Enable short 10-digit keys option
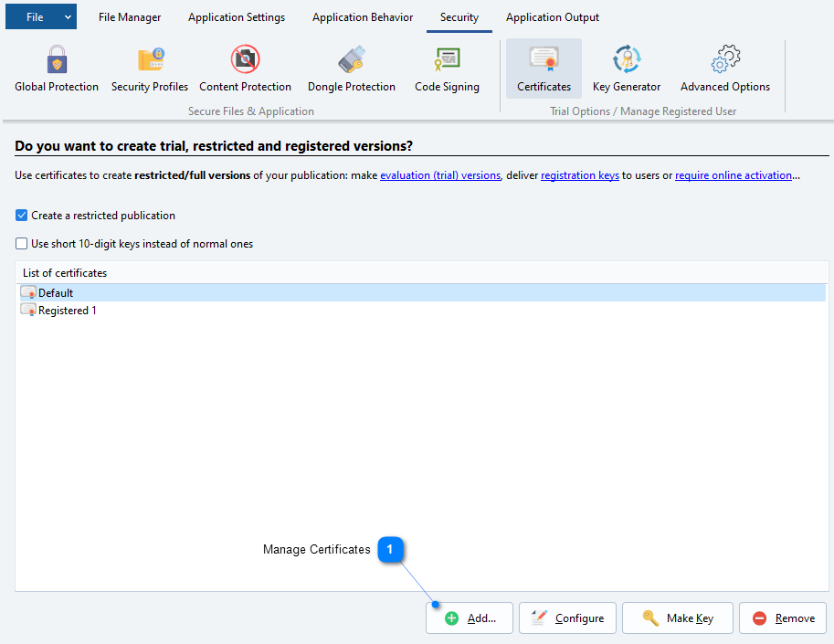Image resolution: width=834 pixels, height=644 pixels. pos(22,244)
